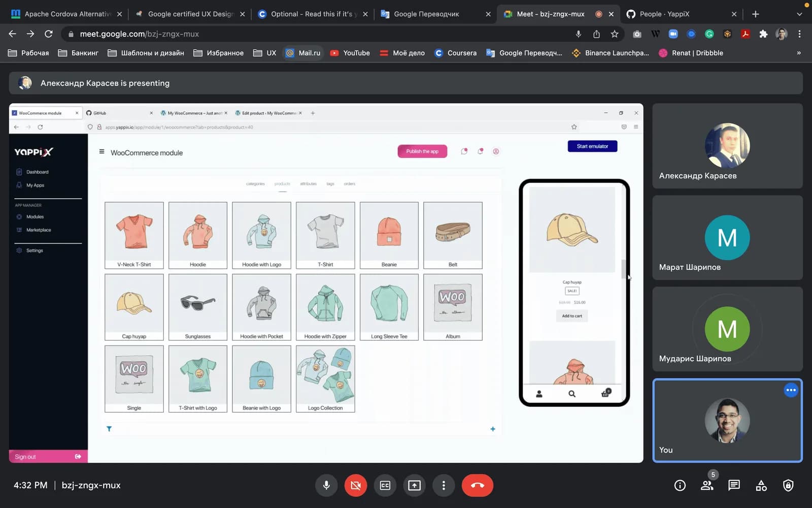Select the categories tab in WooCommerce module
This screenshot has height=508, width=812.
click(255, 184)
